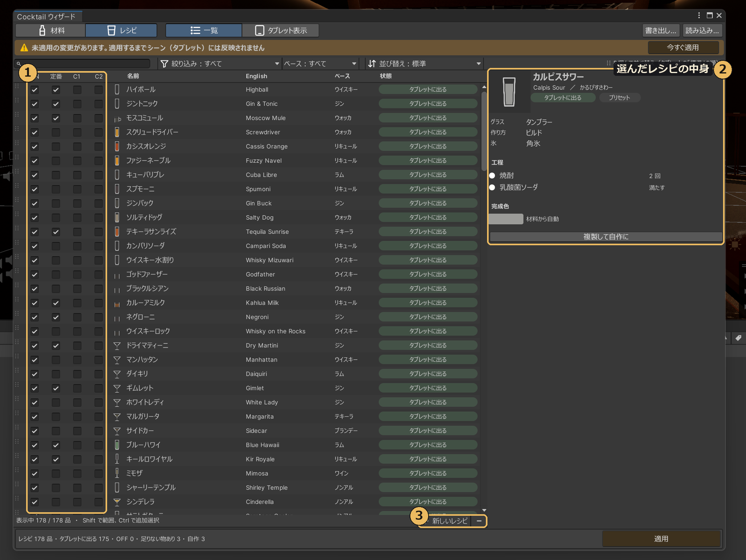746x560 pixels.
Task: Click the yellow cocktail icon for シンデレラ
Action: (x=117, y=502)
